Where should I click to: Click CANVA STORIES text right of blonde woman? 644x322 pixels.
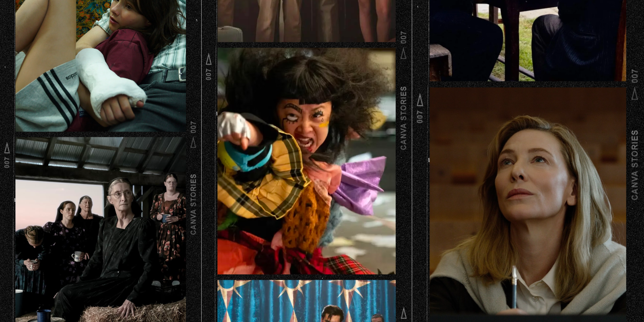tap(635, 165)
